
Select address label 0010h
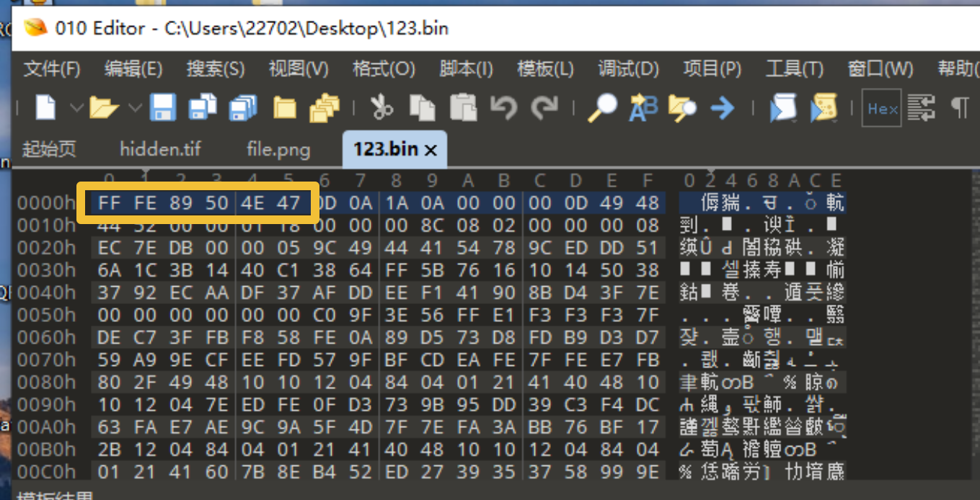[x=46, y=226]
